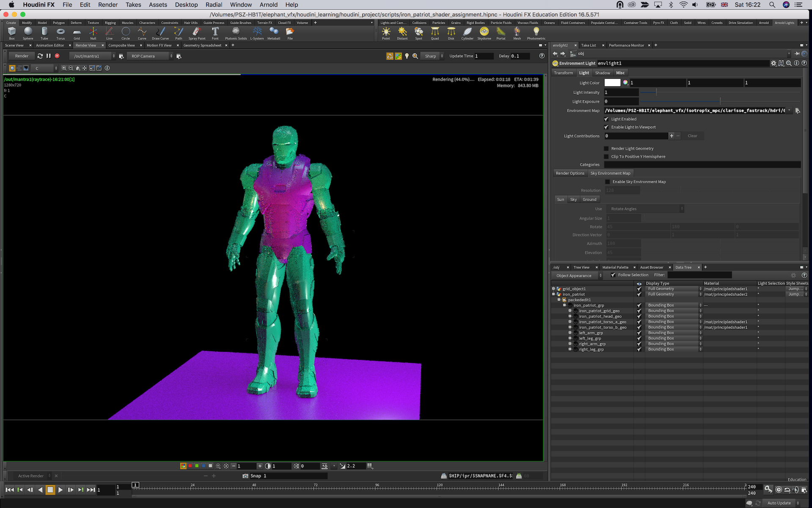
Task: Add a Disk light
Action: [451, 33]
